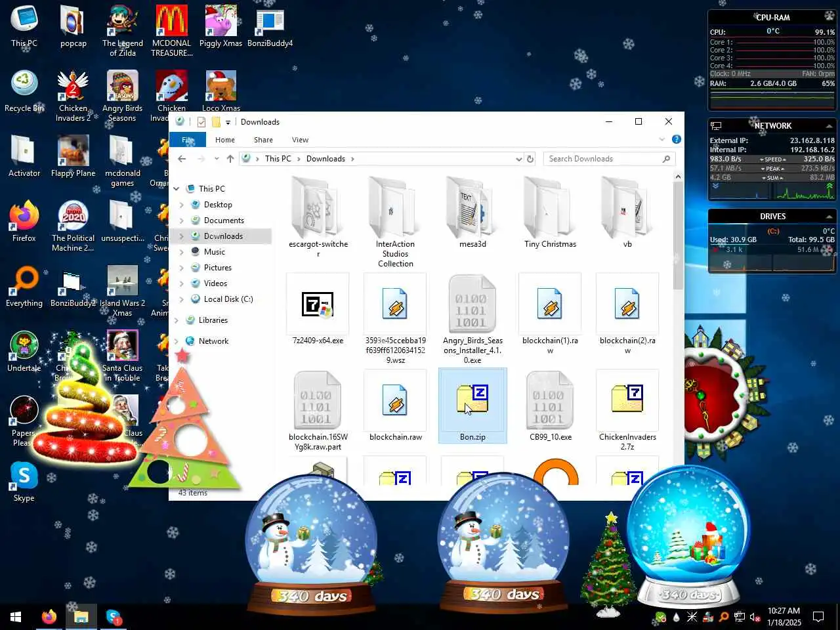Image resolution: width=840 pixels, height=630 pixels.
Task: Open Customize Quick Access Toolbar dropdown
Action: [x=228, y=122]
